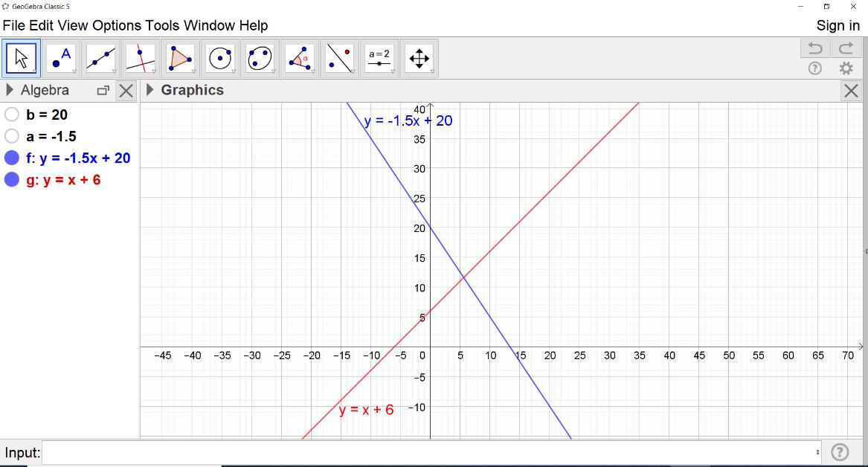Open the Polygon tool submenu arrow
The height and width of the screenshot is (467, 868).
tap(193, 71)
